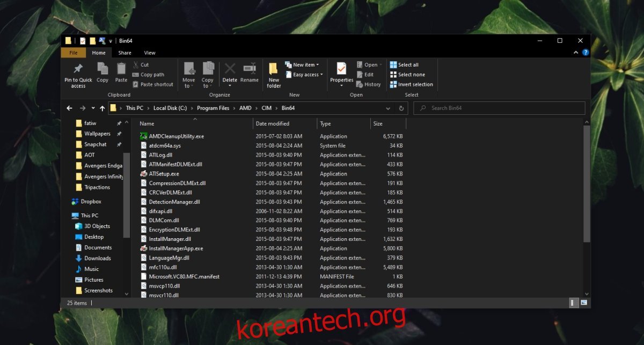Switch to Share ribbon tab
Viewport: 644px width, 345px height.
(x=125, y=53)
